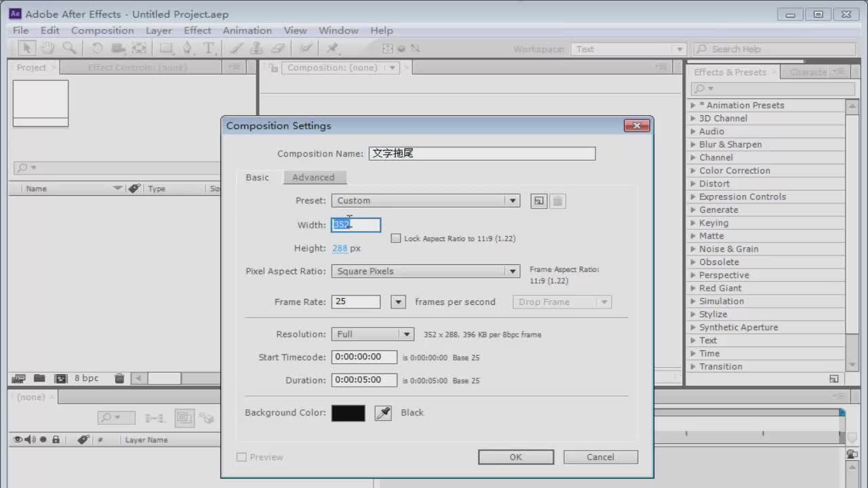Open the Drop Frame dropdown
The image size is (868, 488).
[x=562, y=302]
